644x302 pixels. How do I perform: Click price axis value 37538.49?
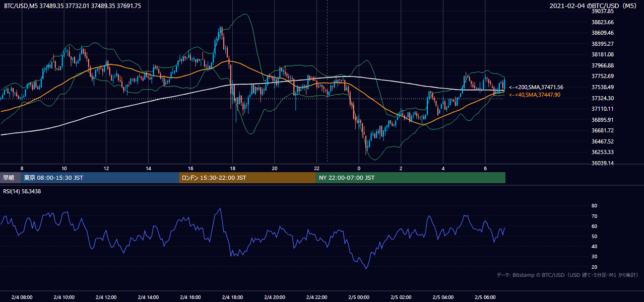point(602,87)
